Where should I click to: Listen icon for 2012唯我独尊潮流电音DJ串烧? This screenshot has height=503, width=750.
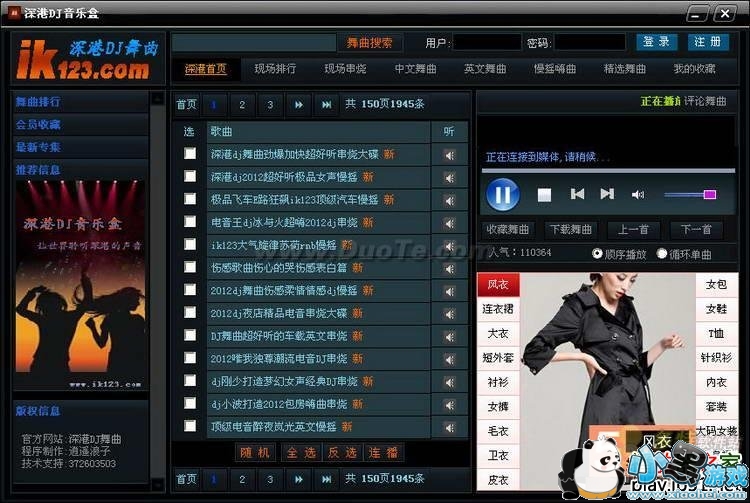(449, 360)
